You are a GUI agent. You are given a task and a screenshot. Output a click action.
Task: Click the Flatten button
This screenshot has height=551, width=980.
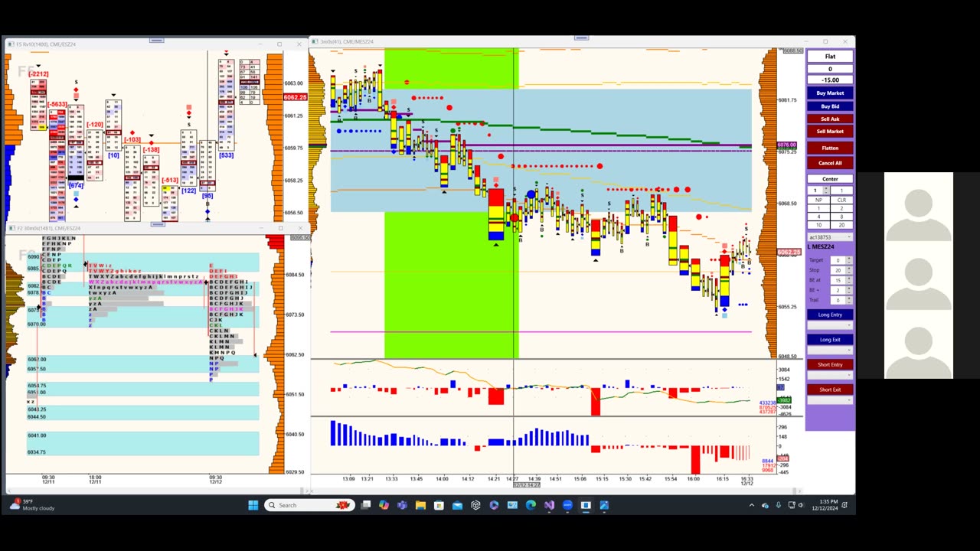click(x=830, y=148)
